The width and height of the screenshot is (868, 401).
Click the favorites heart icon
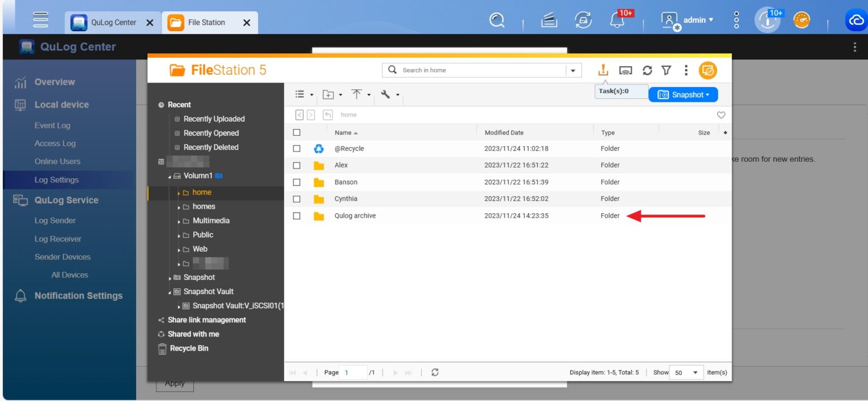(x=721, y=115)
